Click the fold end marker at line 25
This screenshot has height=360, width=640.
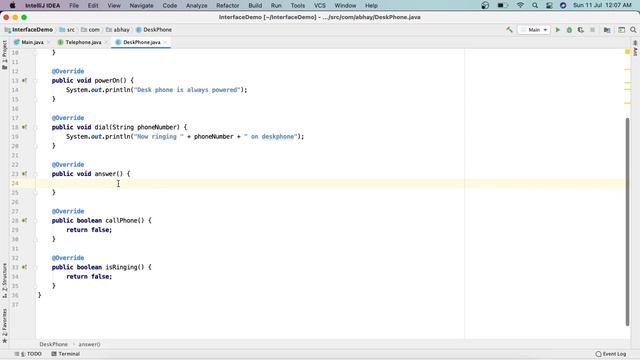pyautogui.click(x=36, y=192)
